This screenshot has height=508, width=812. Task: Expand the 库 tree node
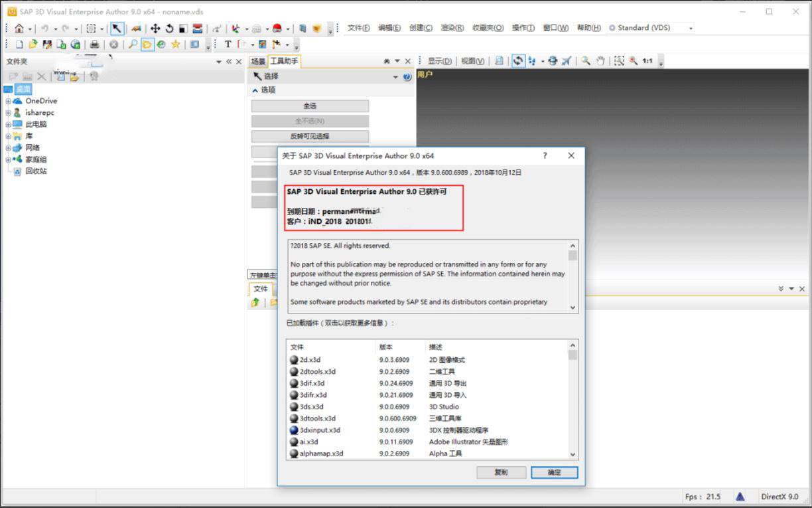(x=8, y=136)
